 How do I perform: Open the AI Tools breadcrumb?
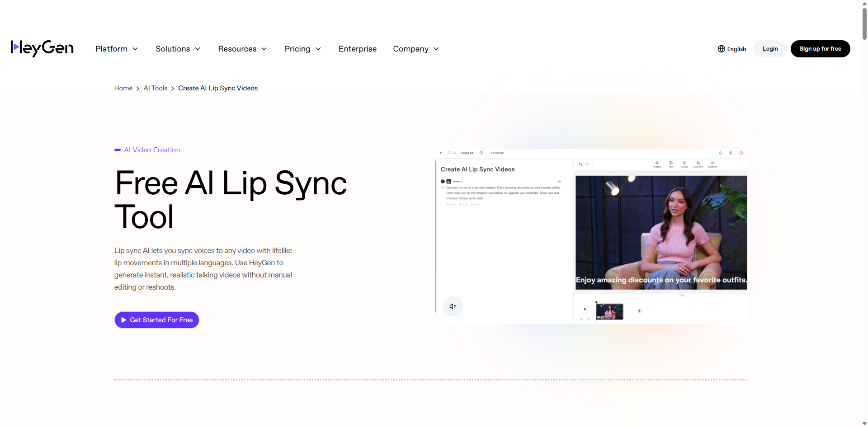coord(156,88)
